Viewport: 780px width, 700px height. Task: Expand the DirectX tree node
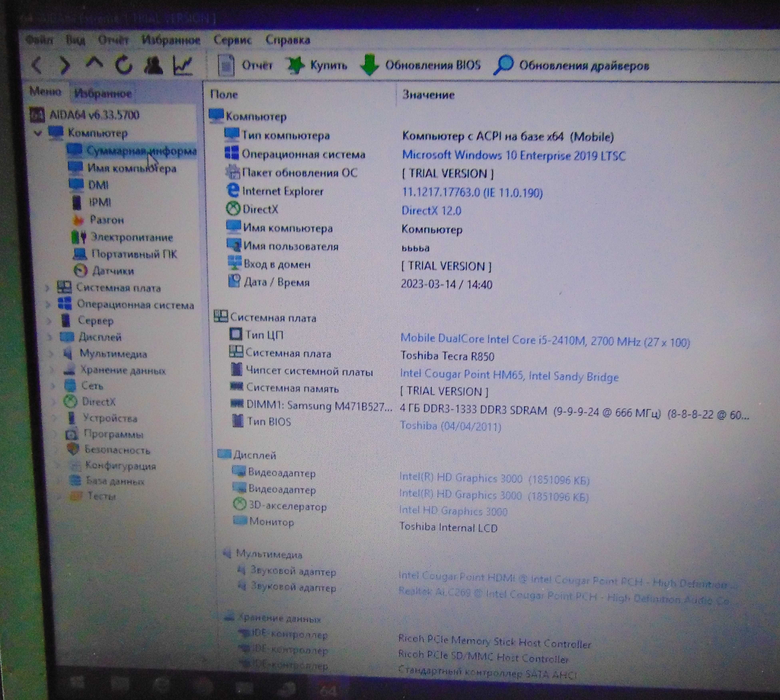54,402
